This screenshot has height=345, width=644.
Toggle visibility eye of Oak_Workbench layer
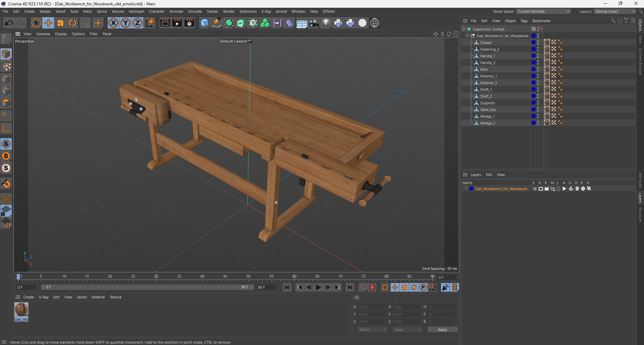coord(541,189)
